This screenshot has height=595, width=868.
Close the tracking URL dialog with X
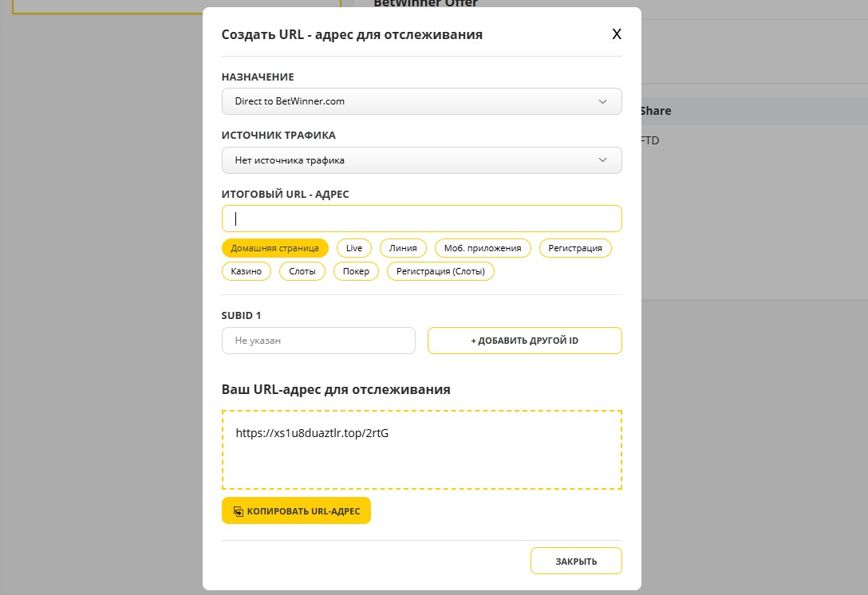(x=617, y=34)
